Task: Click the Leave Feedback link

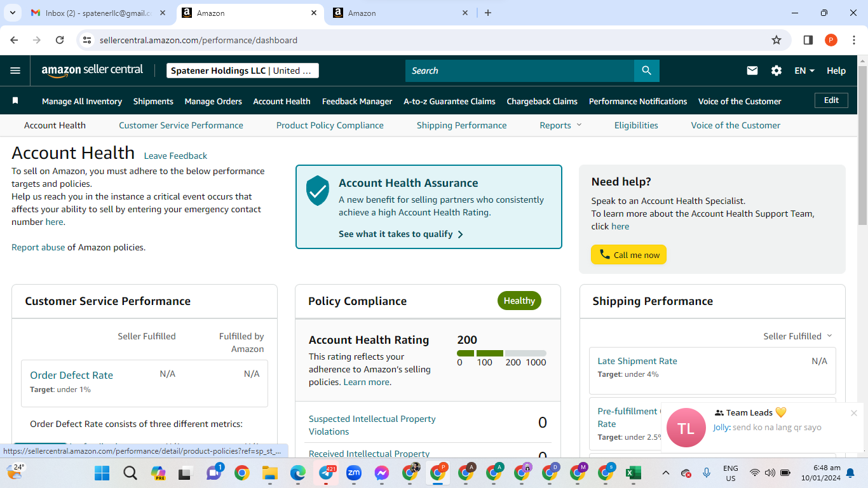Action: pyautogui.click(x=175, y=156)
